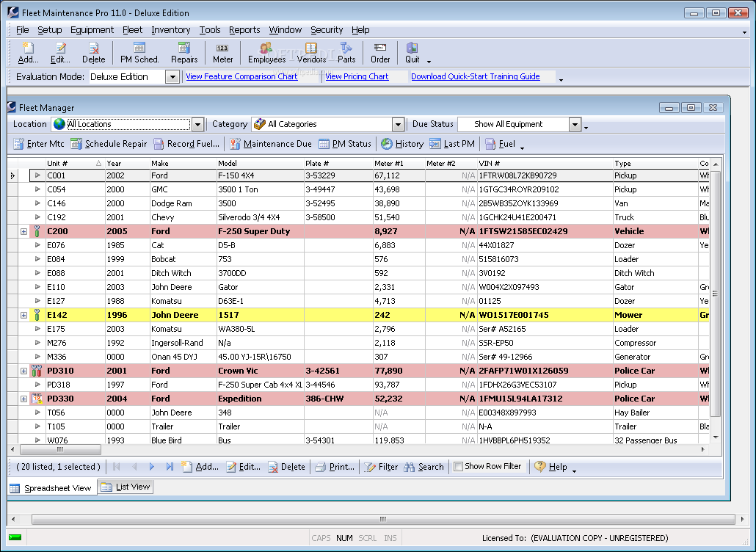Switch to the List View tab
This screenshot has width=756, height=552.
click(x=126, y=487)
